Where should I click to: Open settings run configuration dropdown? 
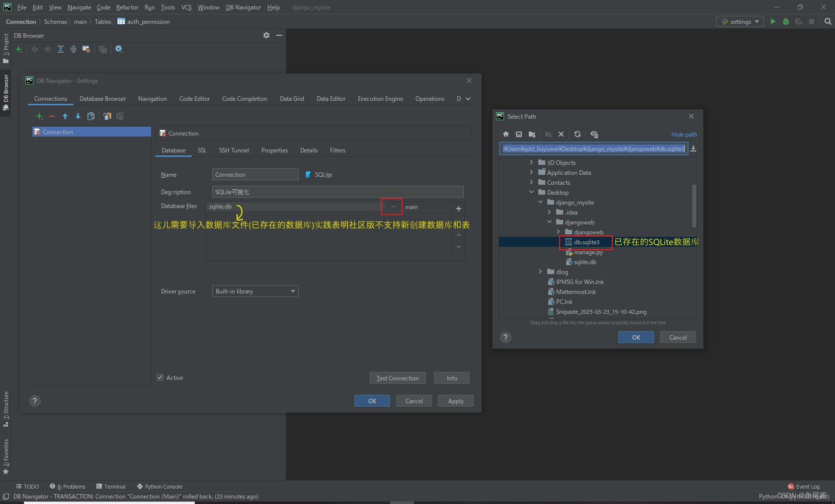click(x=740, y=21)
